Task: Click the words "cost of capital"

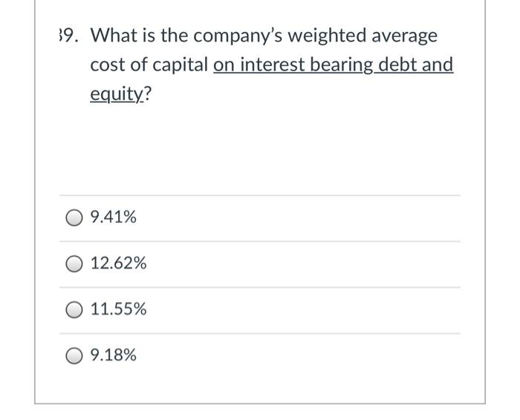Action: [149, 65]
